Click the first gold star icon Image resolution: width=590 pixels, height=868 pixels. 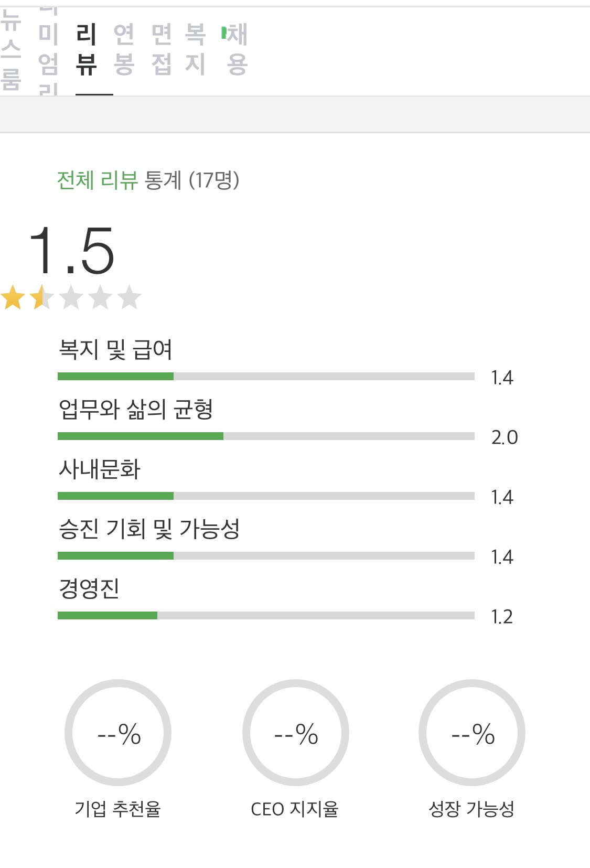point(13,298)
